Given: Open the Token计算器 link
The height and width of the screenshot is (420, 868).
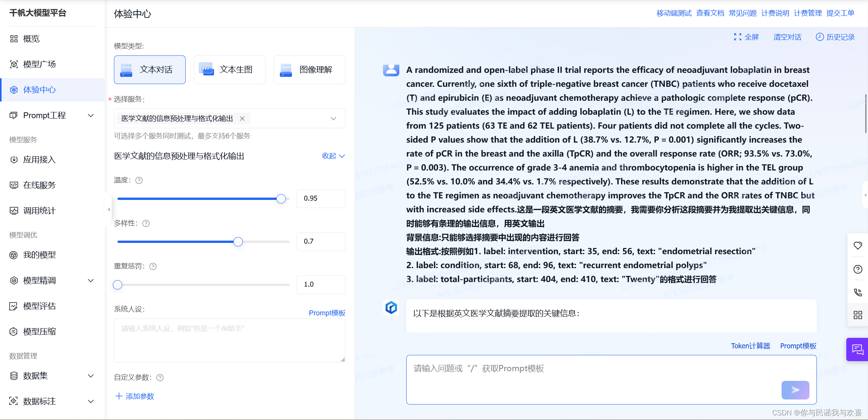Looking at the screenshot, I should [x=750, y=346].
